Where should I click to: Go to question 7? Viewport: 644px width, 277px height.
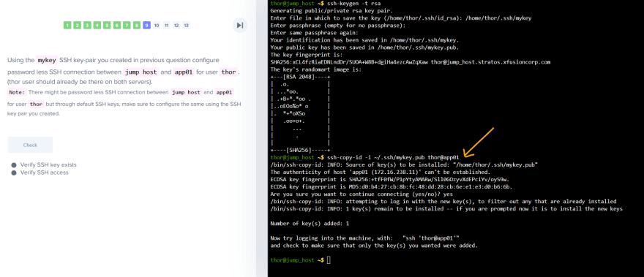[127, 26]
